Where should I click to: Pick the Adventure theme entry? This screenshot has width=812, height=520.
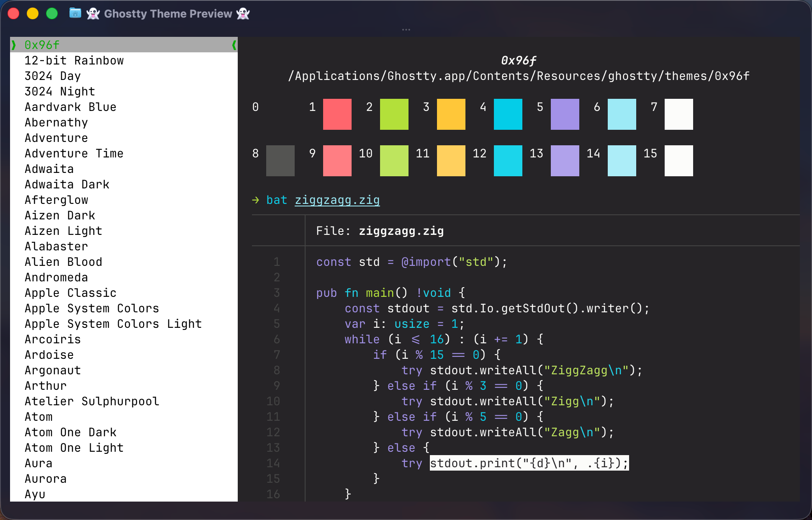(124, 138)
